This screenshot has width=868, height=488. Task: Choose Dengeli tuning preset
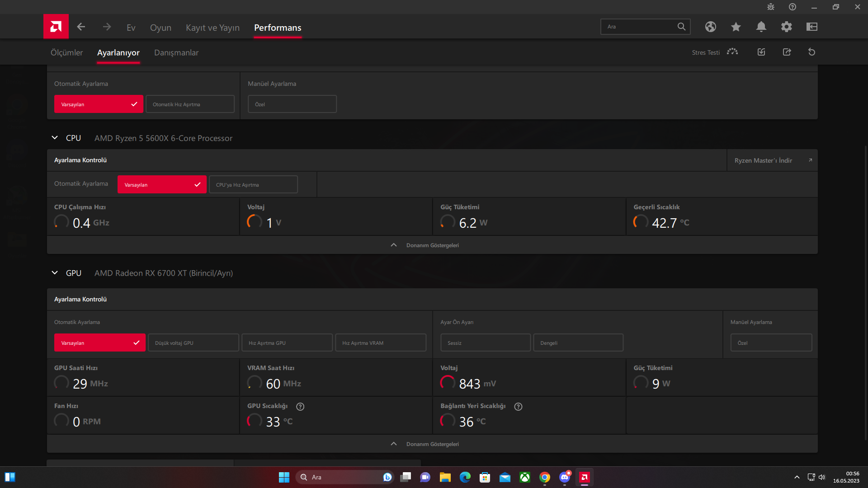pos(578,343)
